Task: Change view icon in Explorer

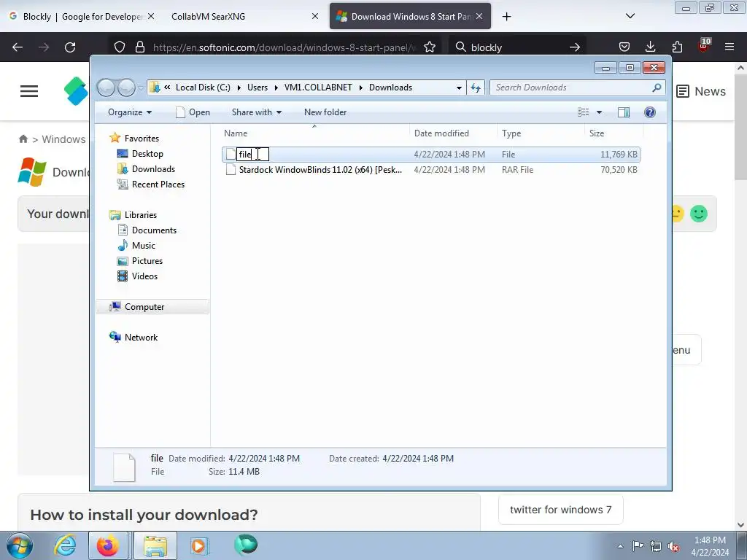Action: (x=583, y=112)
